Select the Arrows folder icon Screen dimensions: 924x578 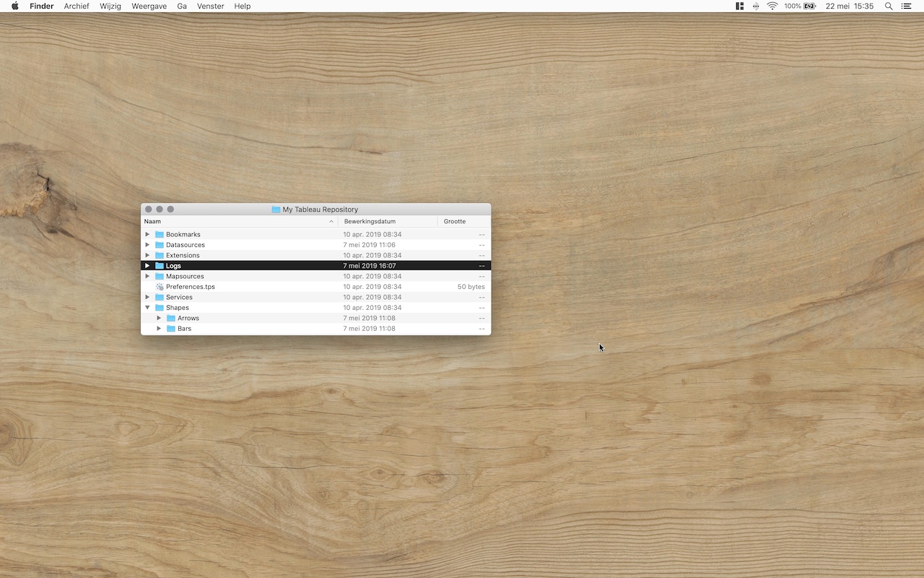click(171, 318)
